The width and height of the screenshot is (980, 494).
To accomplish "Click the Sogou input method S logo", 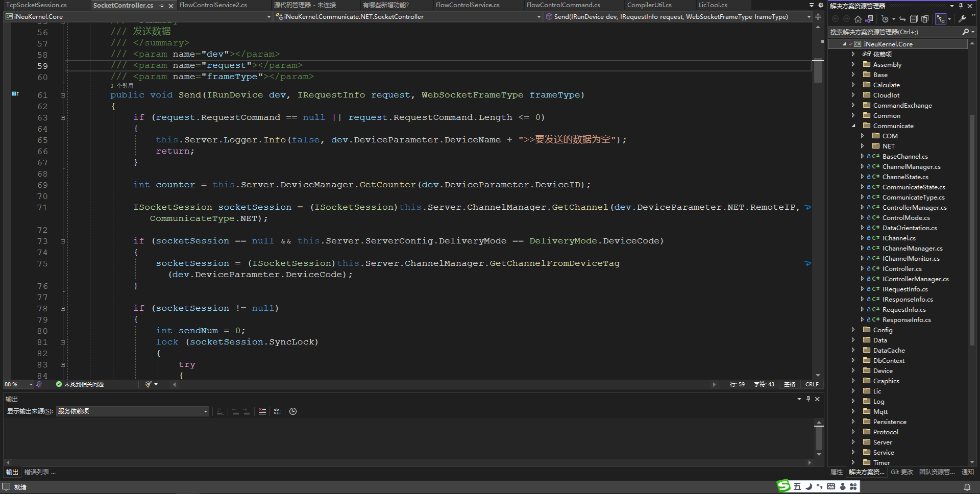I will pos(783,486).
